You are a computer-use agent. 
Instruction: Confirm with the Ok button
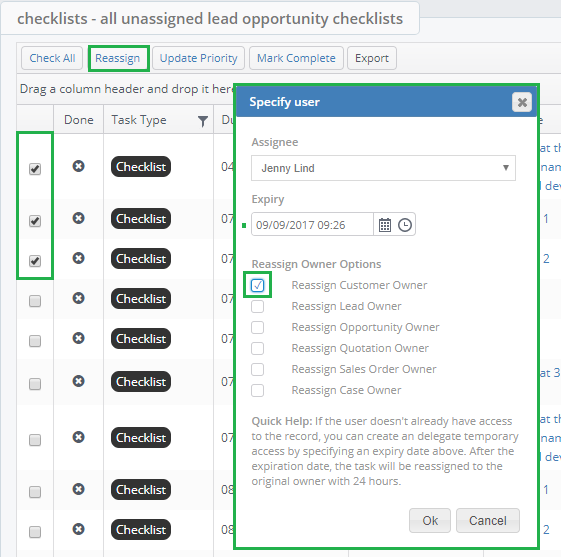[x=430, y=521]
